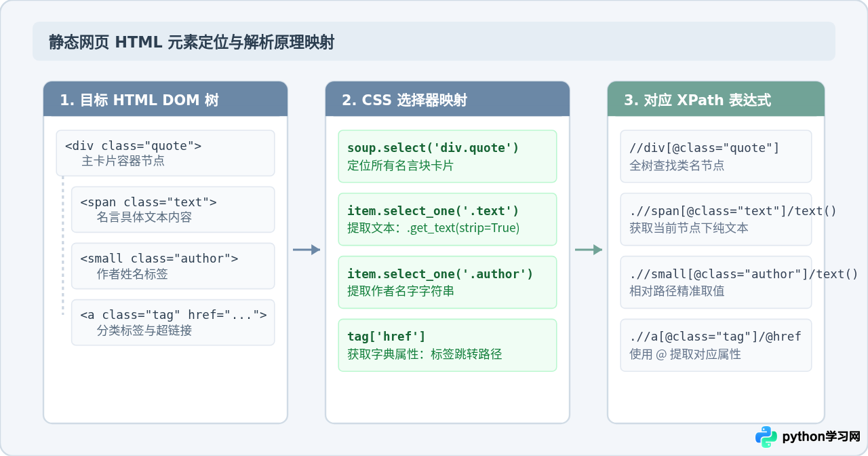
Task: Click the '作者姓名标签' description text
Action: pos(132,274)
